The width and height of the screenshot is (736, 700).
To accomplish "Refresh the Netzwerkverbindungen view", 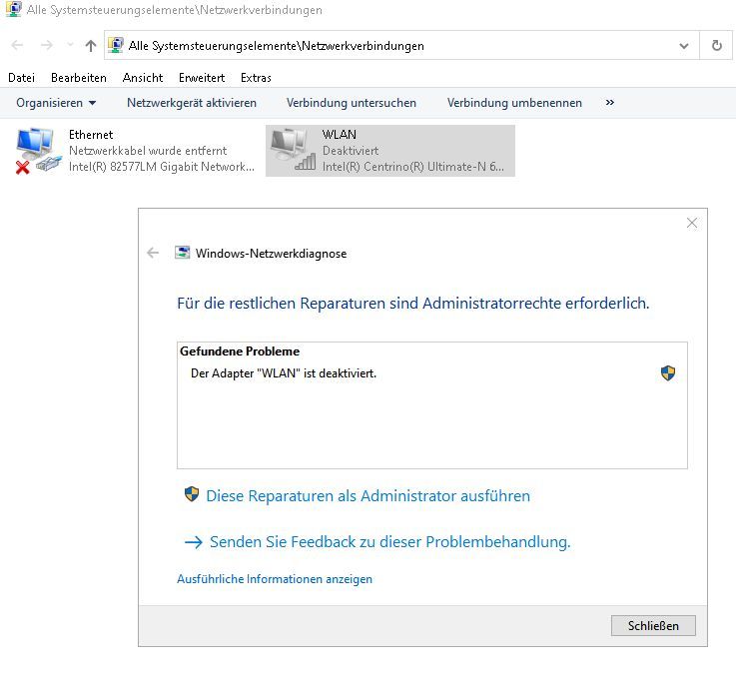I will pyautogui.click(x=716, y=46).
